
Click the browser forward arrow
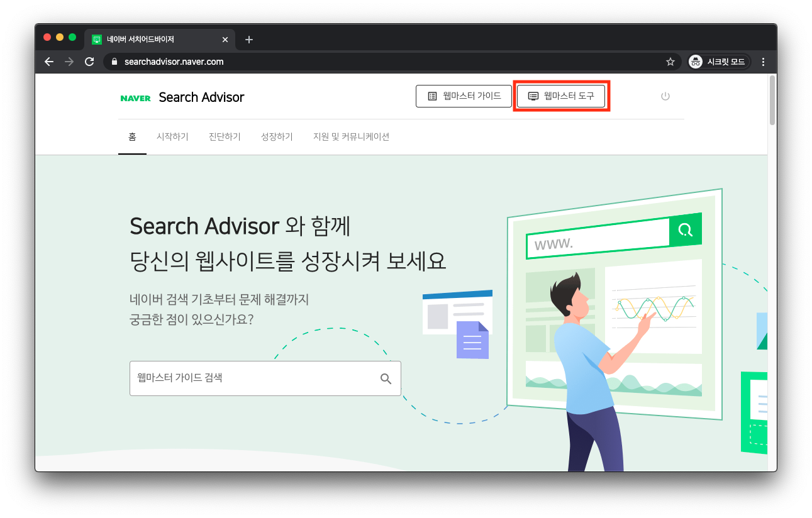click(x=69, y=62)
